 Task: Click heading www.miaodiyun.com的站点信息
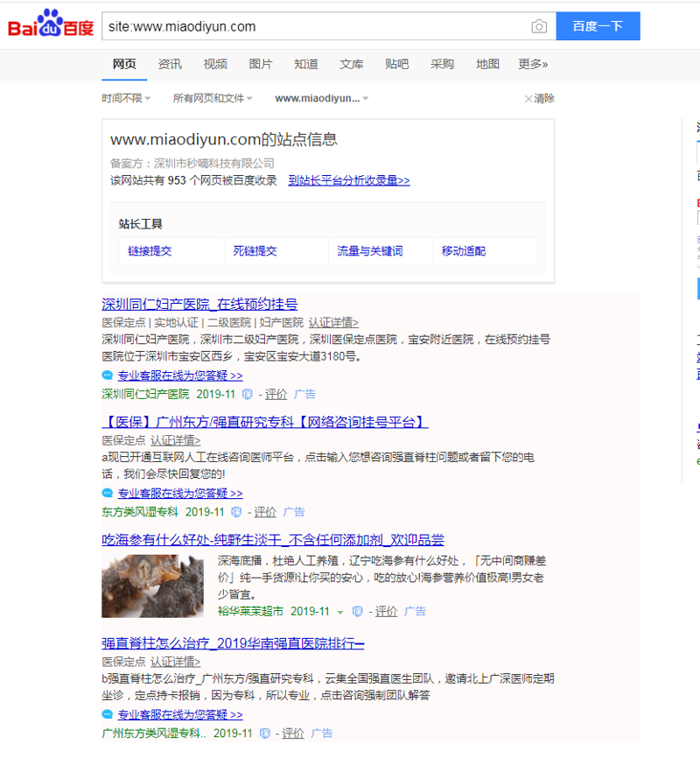point(224,139)
